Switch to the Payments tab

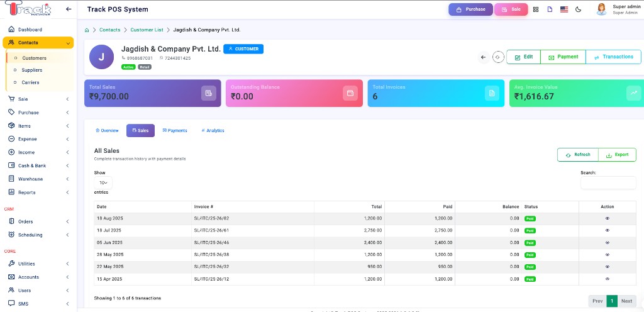point(175,131)
